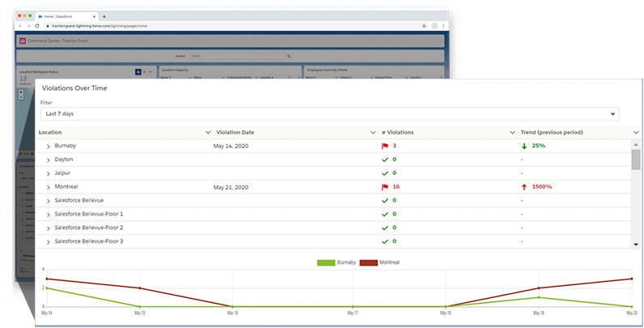This screenshot has width=644, height=328.
Task: Click the red flag icon in Montreal row
Action: (x=385, y=187)
